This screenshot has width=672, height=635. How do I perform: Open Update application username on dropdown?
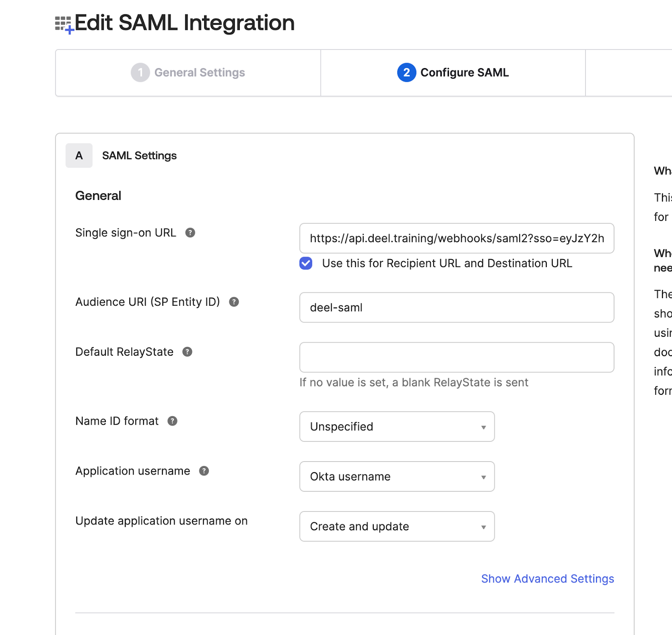pos(397,526)
